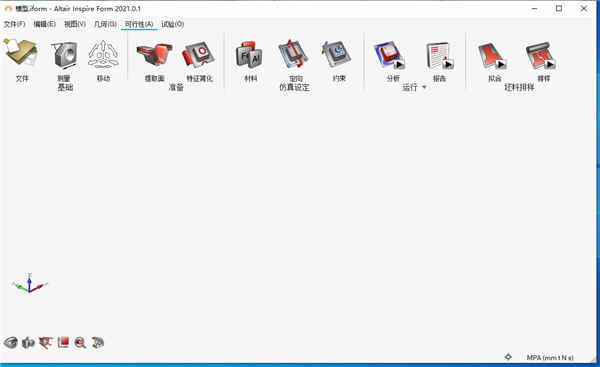Select the 定向 orientation tool
The image size is (600, 367).
[x=293, y=55]
